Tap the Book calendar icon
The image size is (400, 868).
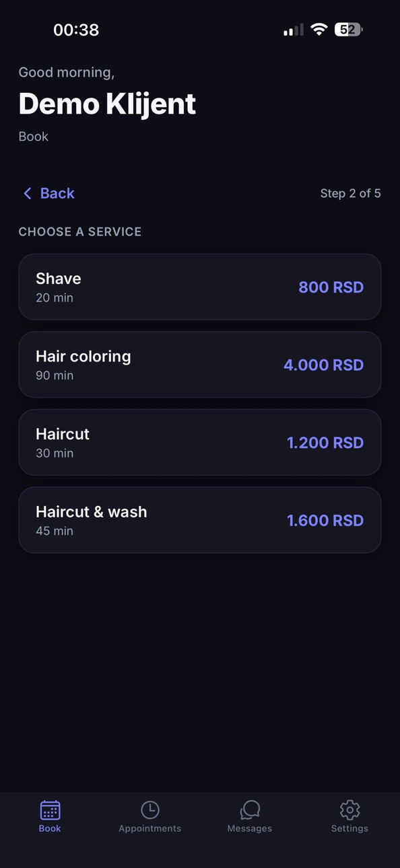(x=50, y=809)
